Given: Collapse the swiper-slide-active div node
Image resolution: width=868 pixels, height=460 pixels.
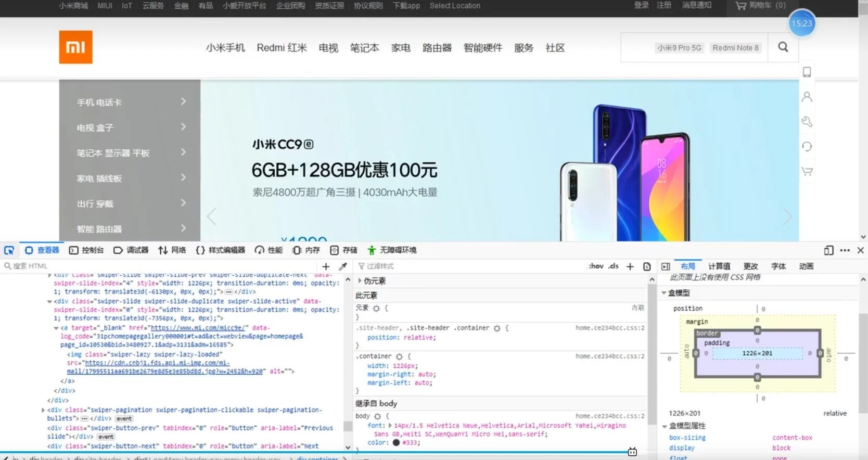Looking at the screenshot, I should (49, 301).
